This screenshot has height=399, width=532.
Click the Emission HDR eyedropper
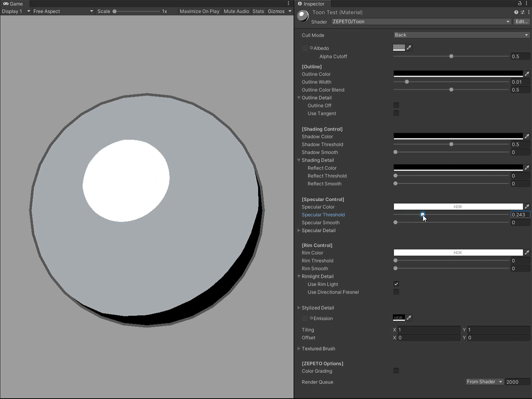click(409, 318)
